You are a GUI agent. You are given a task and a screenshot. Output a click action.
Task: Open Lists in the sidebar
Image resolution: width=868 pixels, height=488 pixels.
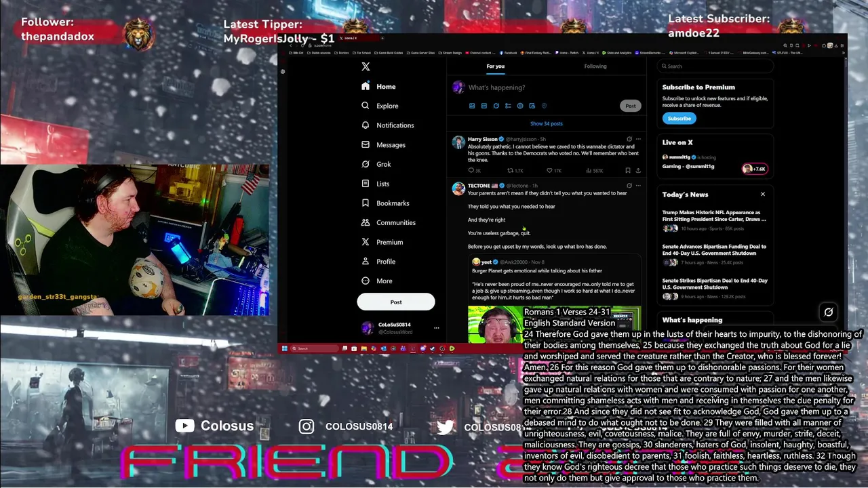point(375,184)
